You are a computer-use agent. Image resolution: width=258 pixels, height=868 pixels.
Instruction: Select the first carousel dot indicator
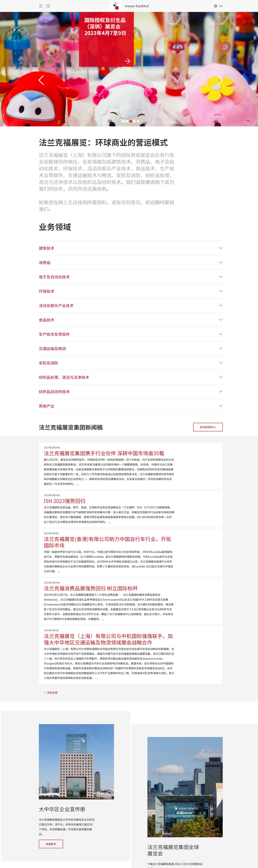123,121
